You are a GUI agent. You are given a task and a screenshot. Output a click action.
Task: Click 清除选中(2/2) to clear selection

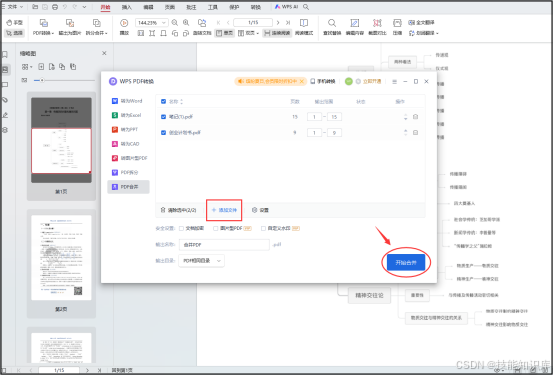[178, 210]
